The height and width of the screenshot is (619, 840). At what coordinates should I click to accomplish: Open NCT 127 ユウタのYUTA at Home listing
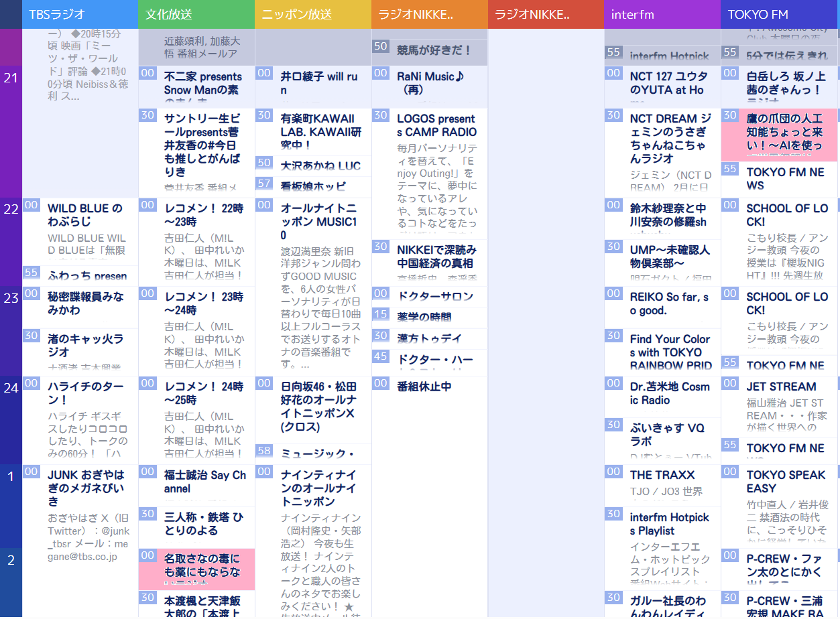668,83
